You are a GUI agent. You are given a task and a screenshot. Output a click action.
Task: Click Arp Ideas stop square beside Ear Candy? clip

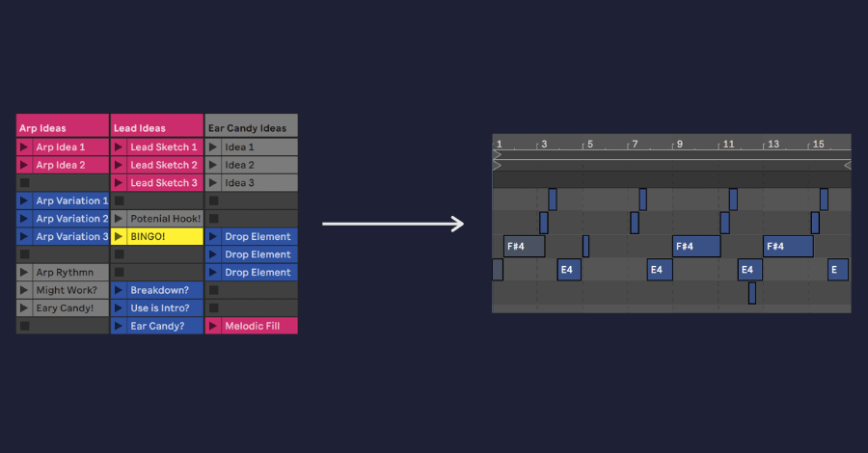[x=24, y=326]
